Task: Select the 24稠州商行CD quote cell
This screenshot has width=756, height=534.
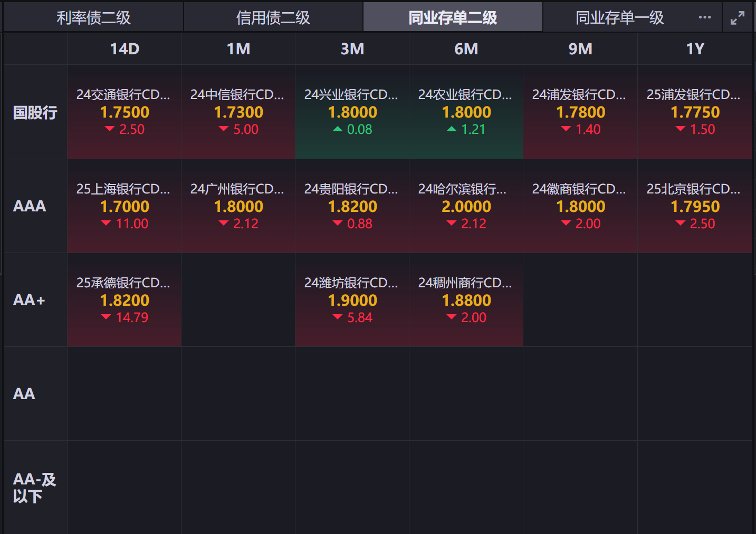Action: pyautogui.click(x=466, y=300)
